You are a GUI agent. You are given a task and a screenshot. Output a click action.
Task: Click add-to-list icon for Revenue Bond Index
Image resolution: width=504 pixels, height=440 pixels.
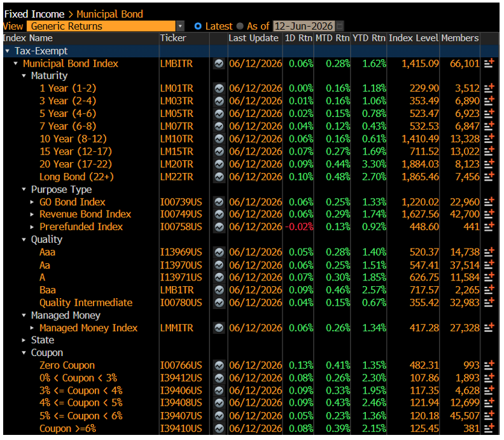pyautogui.click(x=489, y=214)
